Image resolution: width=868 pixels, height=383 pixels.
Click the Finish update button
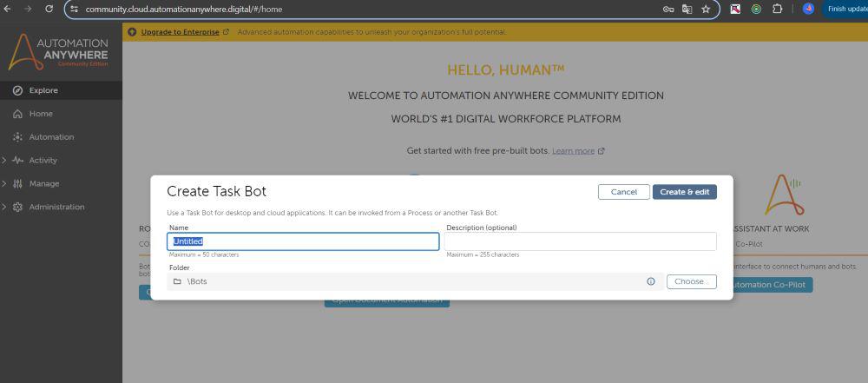pos(846,9)
